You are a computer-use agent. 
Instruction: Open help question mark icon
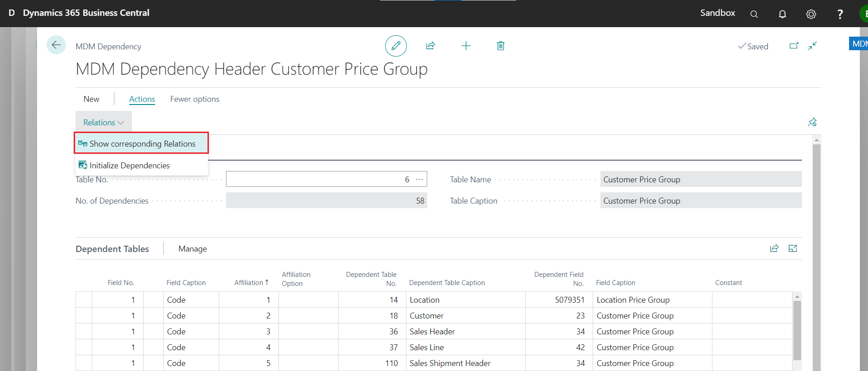[x=840, y=14]
